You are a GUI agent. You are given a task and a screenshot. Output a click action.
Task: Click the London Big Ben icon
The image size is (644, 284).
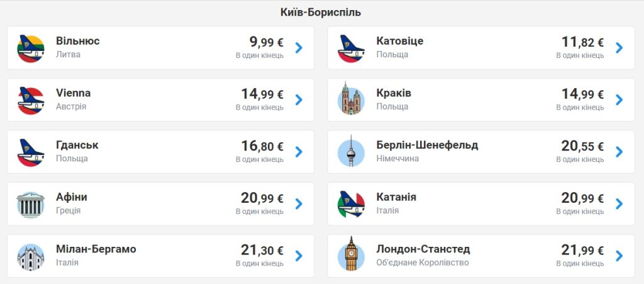pyautogui.click(x=351, y=254)
